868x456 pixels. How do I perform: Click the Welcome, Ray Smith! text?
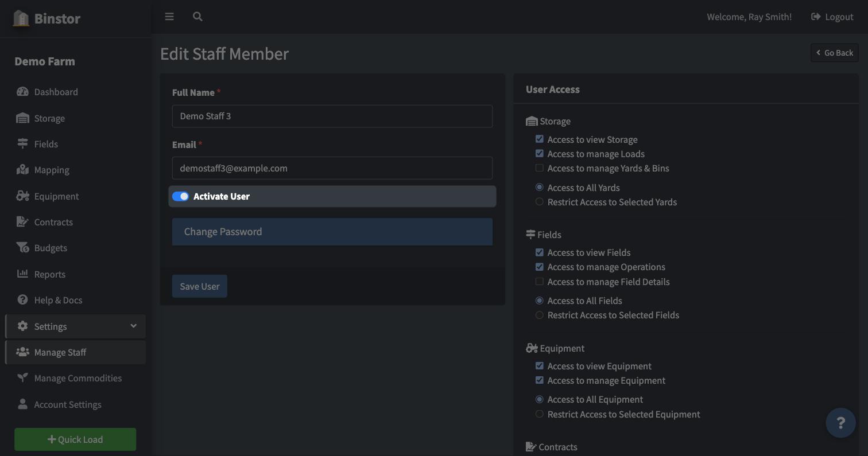pos(749,17)
